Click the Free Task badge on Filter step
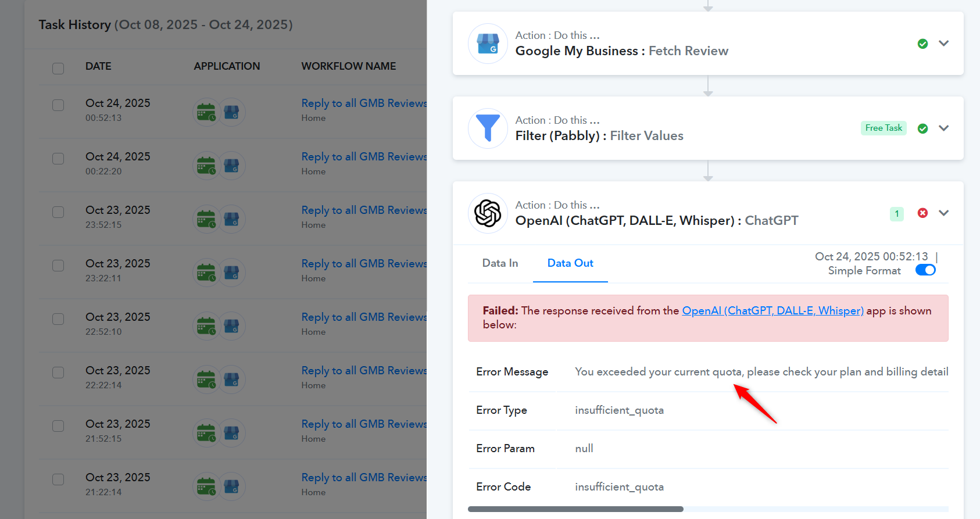980x519 pixels. click(x=884, y=128)
